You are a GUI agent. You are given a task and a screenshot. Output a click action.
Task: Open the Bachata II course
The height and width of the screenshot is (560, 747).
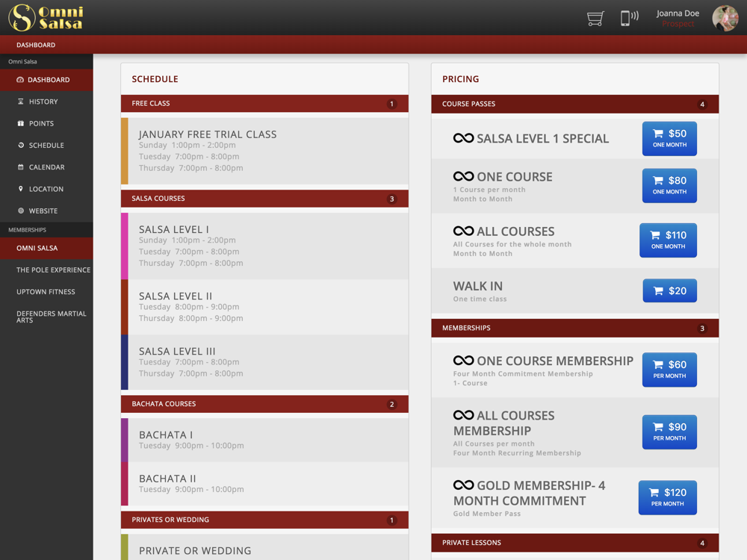pos(264,484)
